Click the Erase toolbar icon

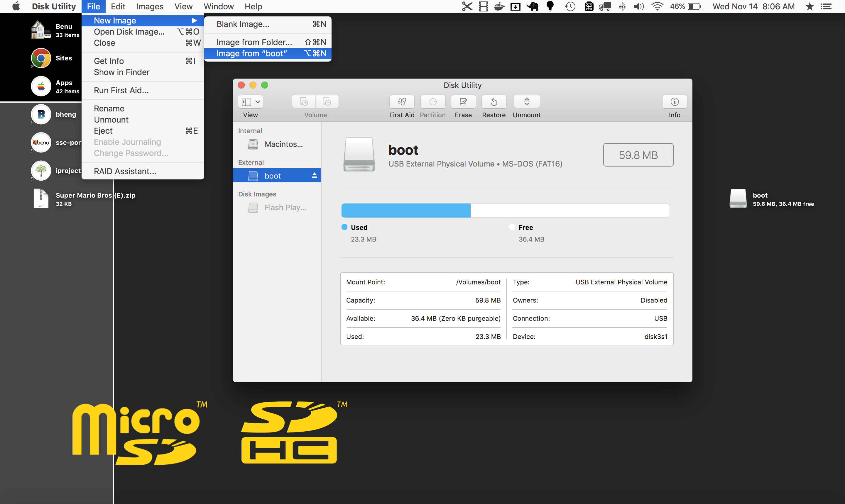pyautogui.click(x=463, y=101)
